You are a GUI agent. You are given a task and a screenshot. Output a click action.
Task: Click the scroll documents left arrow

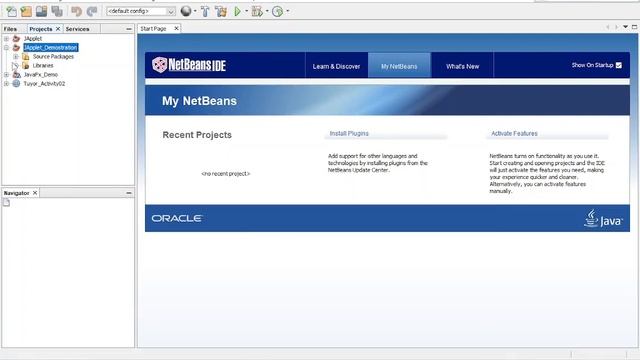608,27
